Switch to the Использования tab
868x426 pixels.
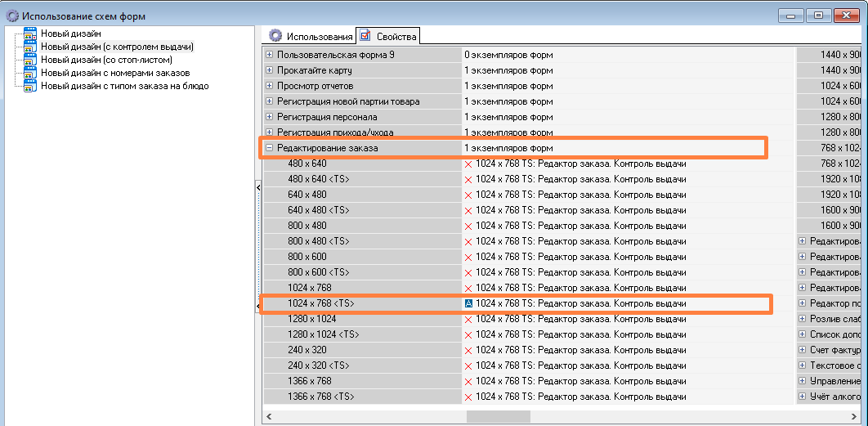(x=311, y=36)
